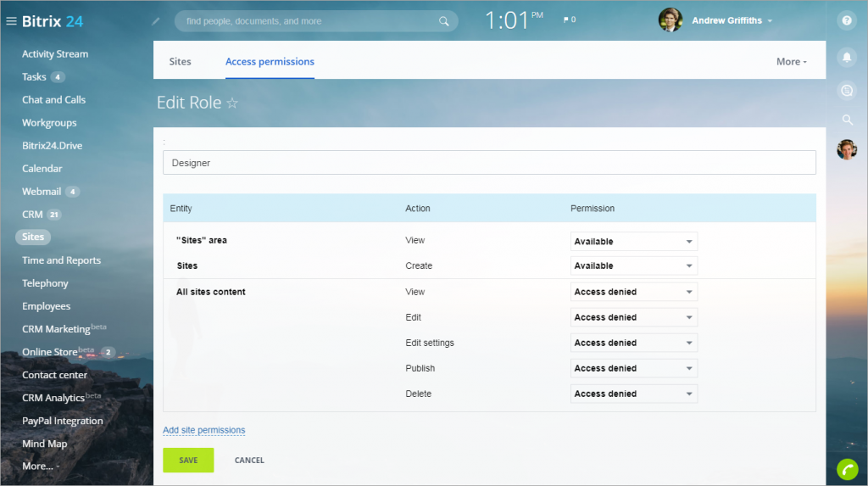Open Contact center in sidebar

(54, 375)
